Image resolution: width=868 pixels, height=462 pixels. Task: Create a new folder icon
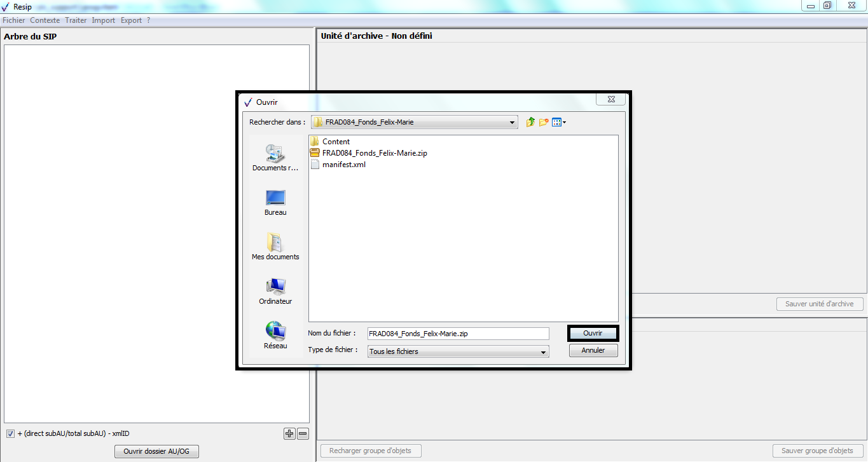[544, 122]
